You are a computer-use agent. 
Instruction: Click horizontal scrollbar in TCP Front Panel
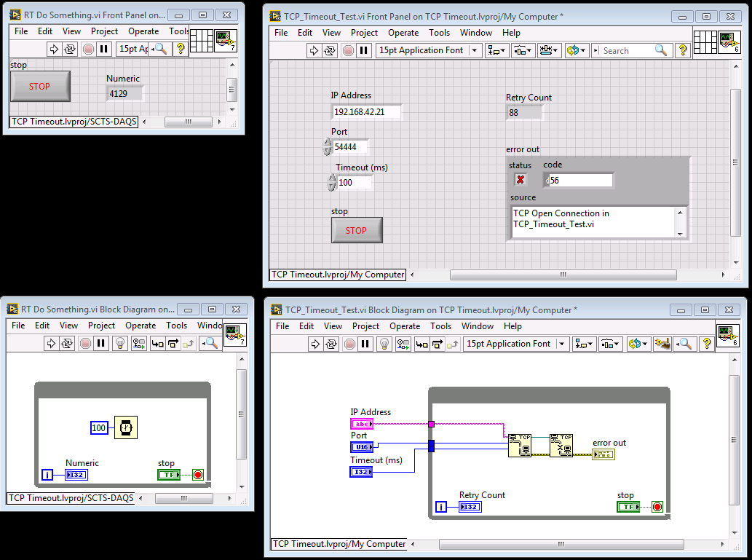pyautogui.click(x=563, y=275)
